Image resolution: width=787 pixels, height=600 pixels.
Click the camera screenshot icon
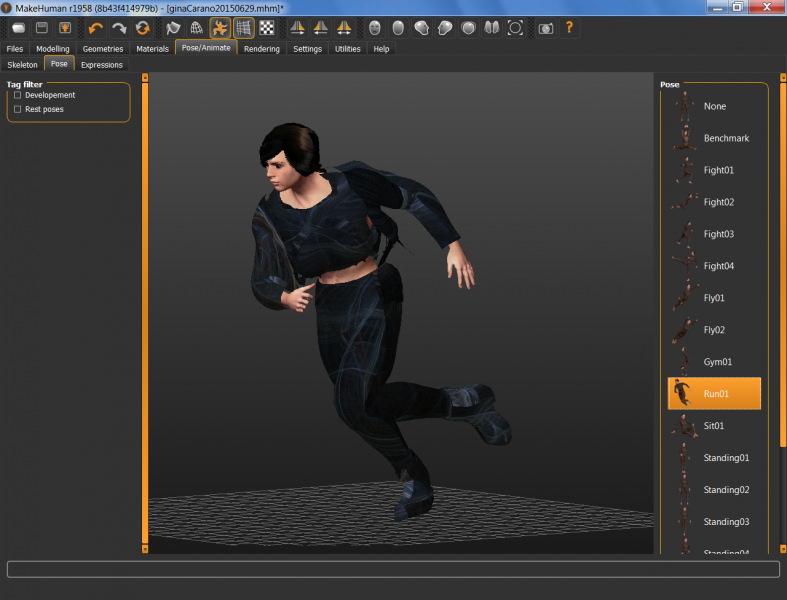coord(545,28)
